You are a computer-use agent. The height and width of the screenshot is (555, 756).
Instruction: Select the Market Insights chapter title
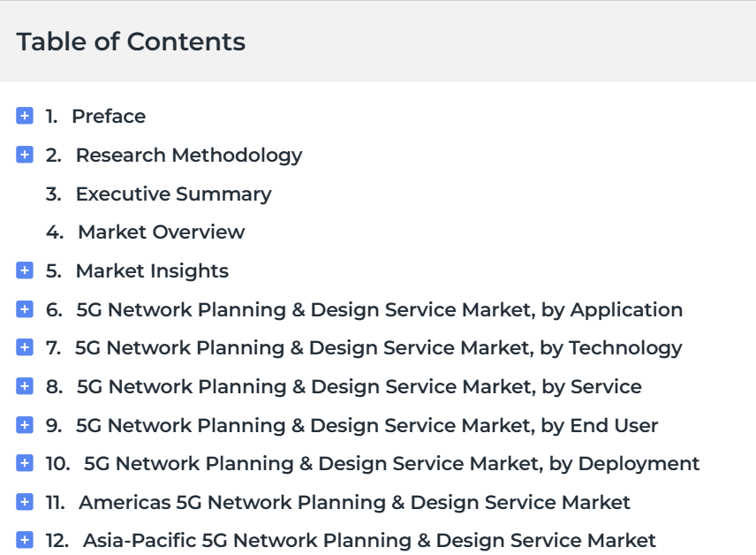(x=153, y=270)
